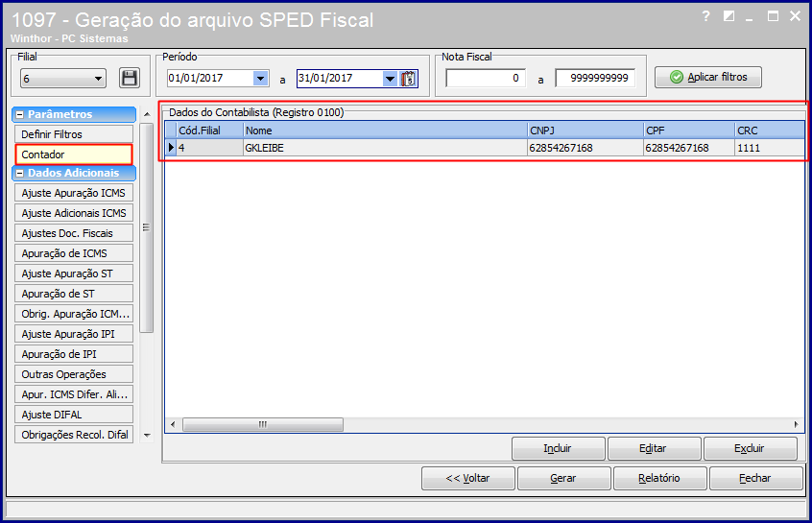Click the Gerar button
812x523 pixels.
click(564, 478)
